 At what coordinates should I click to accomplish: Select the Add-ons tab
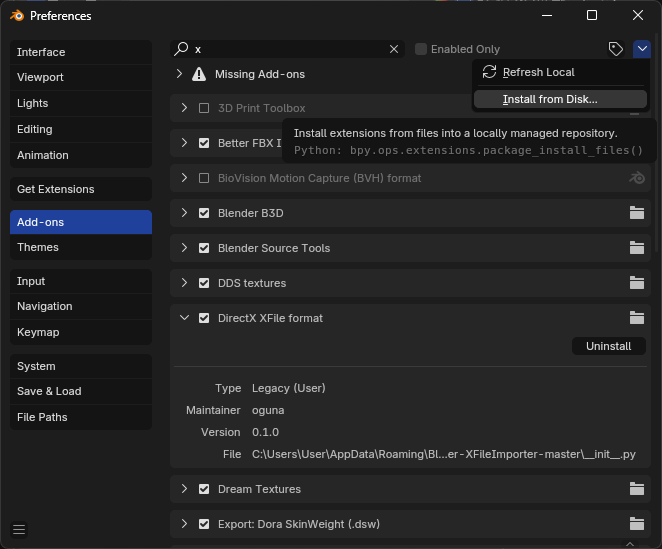tap(81, 222)
